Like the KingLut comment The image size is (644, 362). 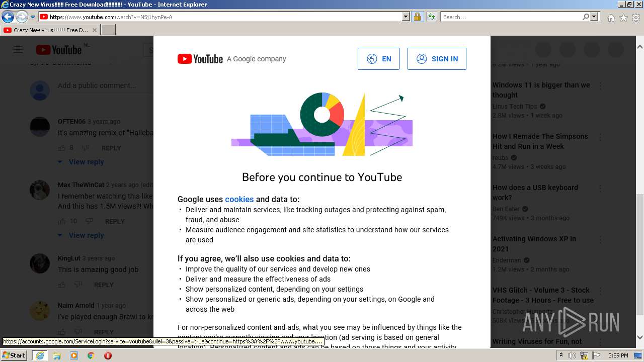[62, 285]
